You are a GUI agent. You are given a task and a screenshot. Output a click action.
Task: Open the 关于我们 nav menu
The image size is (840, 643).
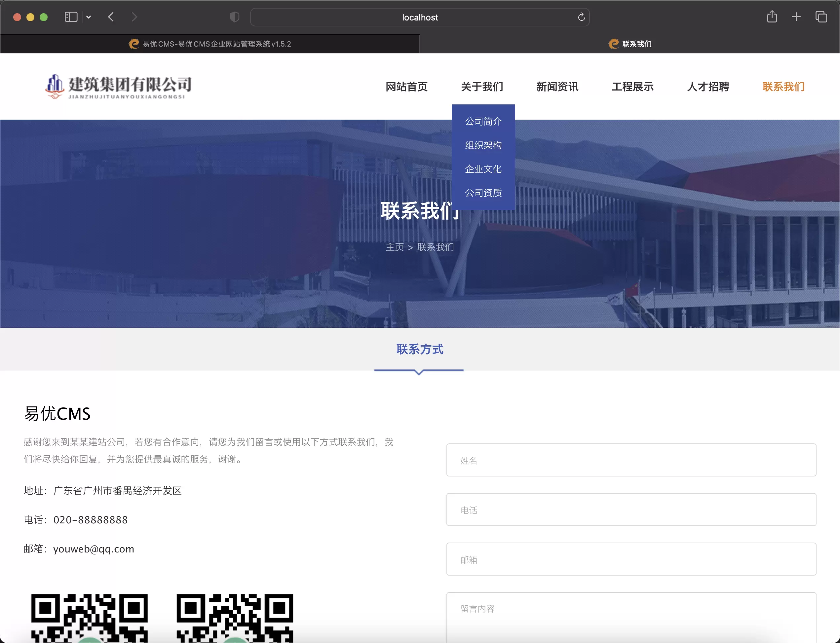482,87
